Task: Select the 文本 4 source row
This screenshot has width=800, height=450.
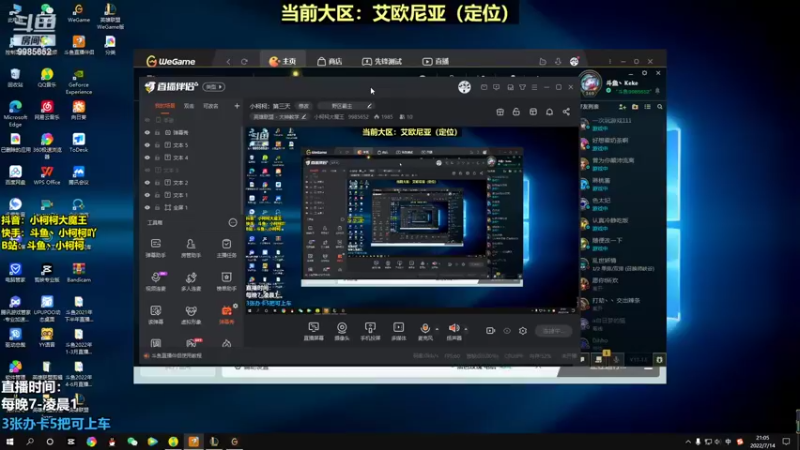Action: click(191, 158)
